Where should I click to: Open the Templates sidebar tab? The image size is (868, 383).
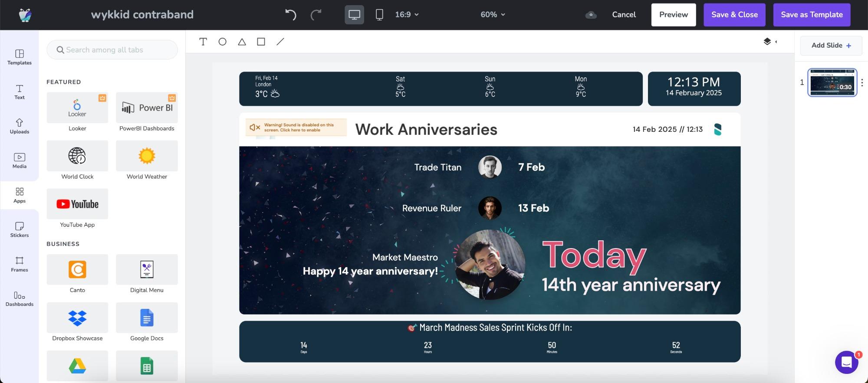(20, 57)
